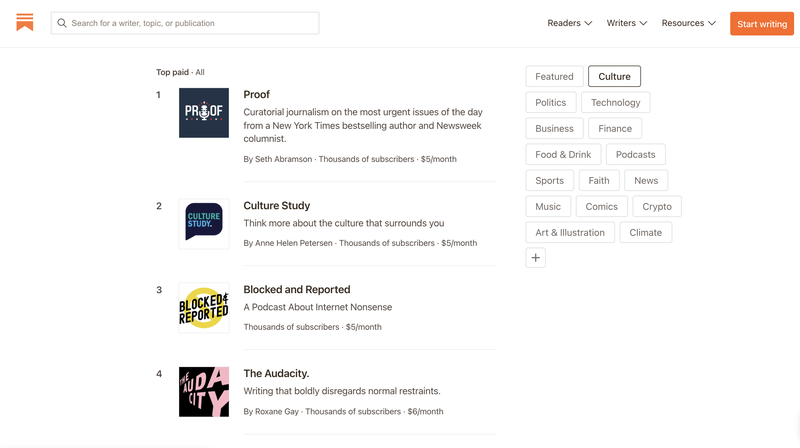Screen dimensions: 800x448
Task: Click the Start writing button
Action: click(x=762, y=23)
